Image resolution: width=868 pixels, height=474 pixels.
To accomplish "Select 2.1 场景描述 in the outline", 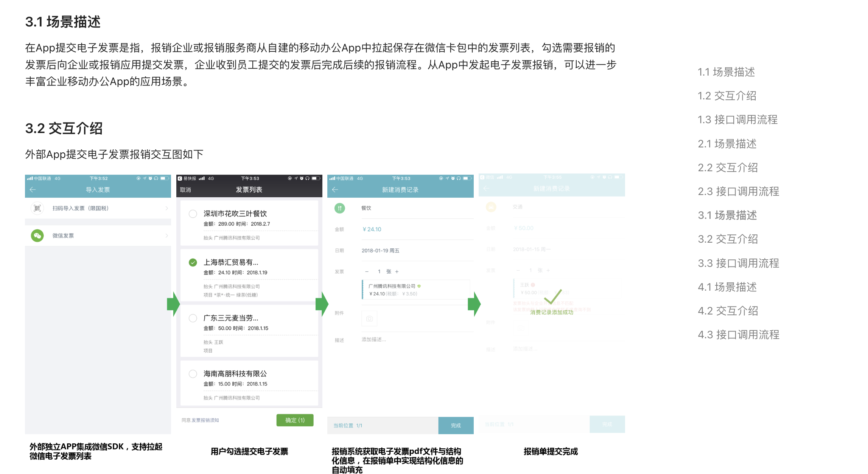I will 727,144.
